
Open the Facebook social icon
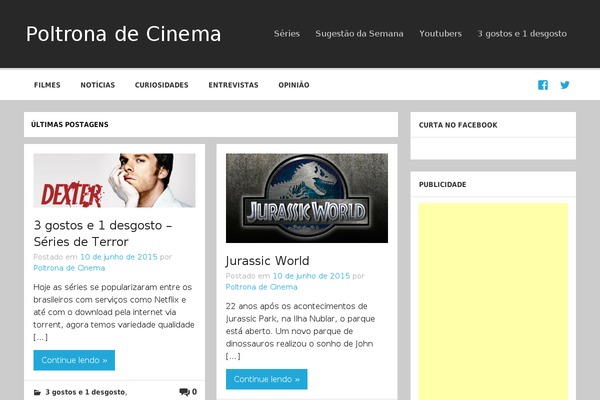(x=543, y=85)
